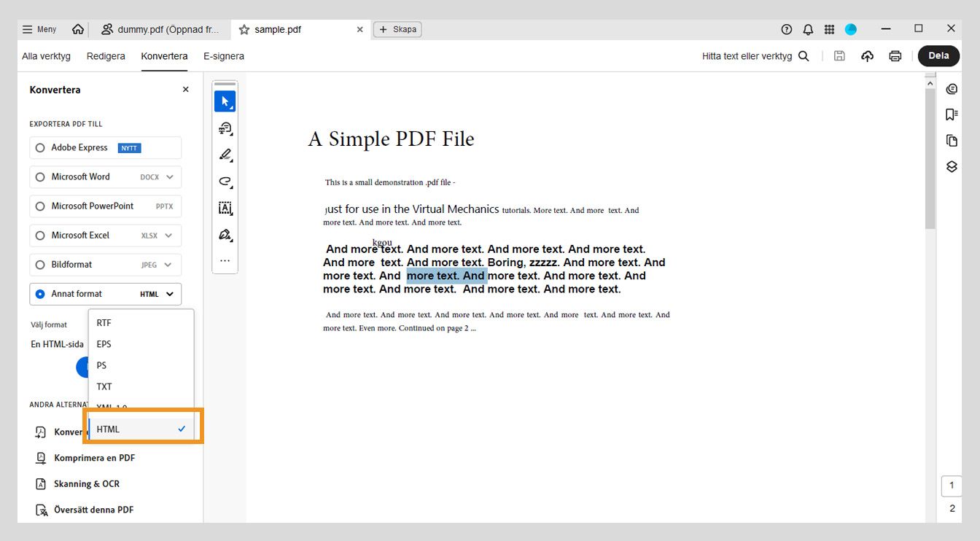Collapse the Annat format HTML dropdown

pos(169,294)
